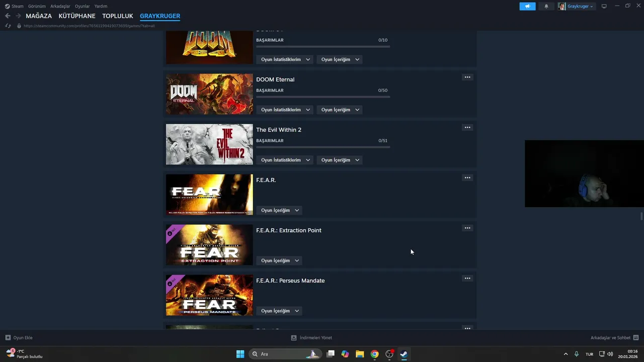This screenshot has height=362, width=644.
Task: Click F.E.A.R. title link
Action: (x=266, y=180)
